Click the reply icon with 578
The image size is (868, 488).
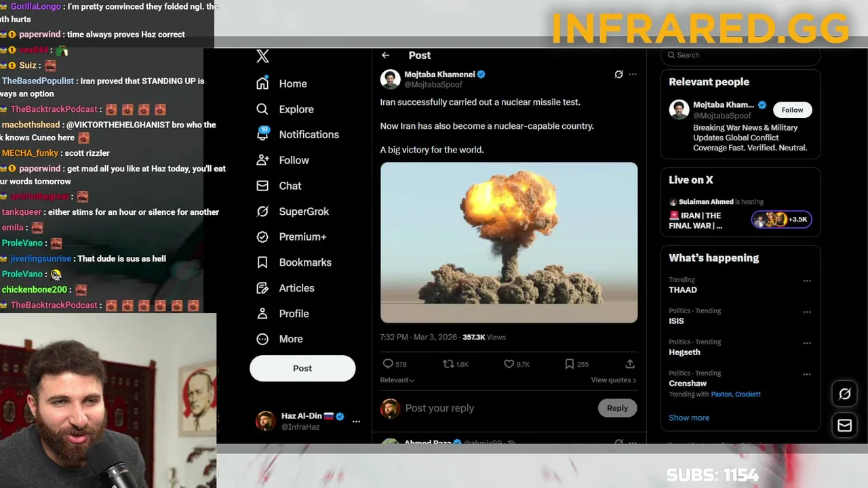[388, 364]
